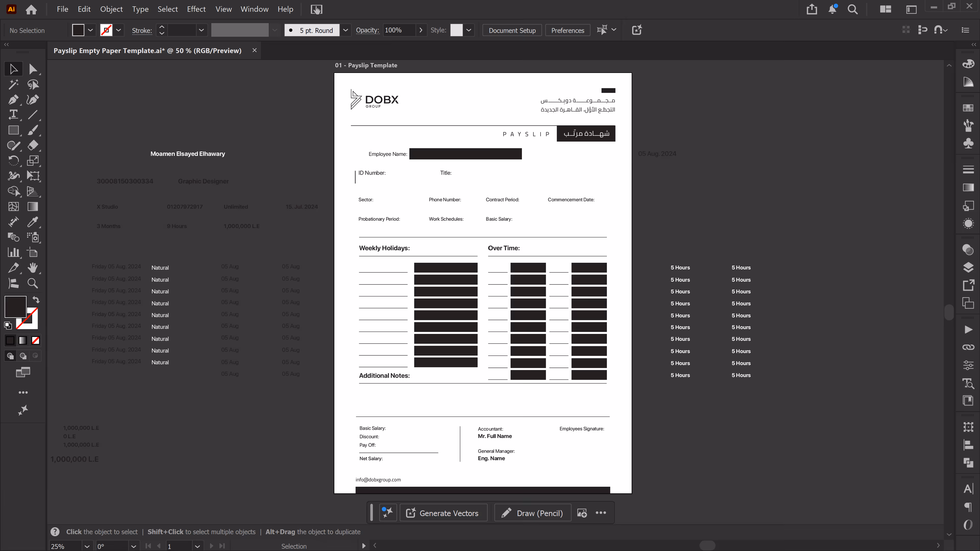Open the rotate view angle dropdown
The image size is (980, 551).
(x=133, y=546)
